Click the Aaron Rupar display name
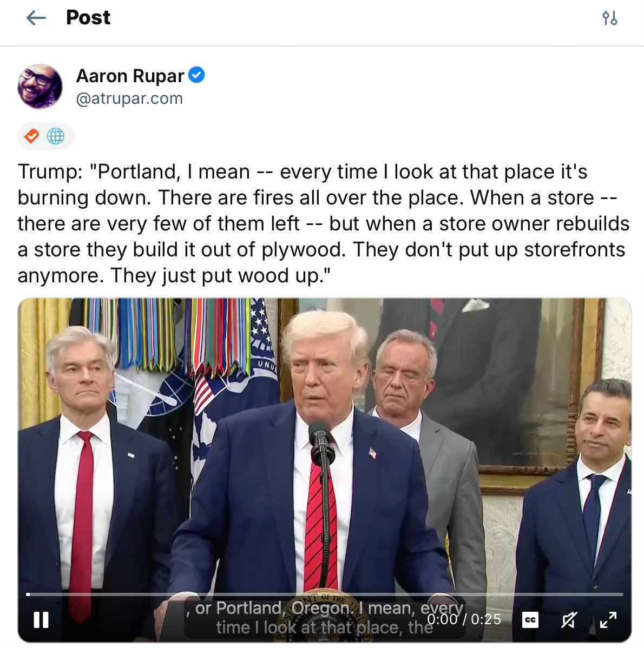 pyautogui.click(x=130, y=76)
